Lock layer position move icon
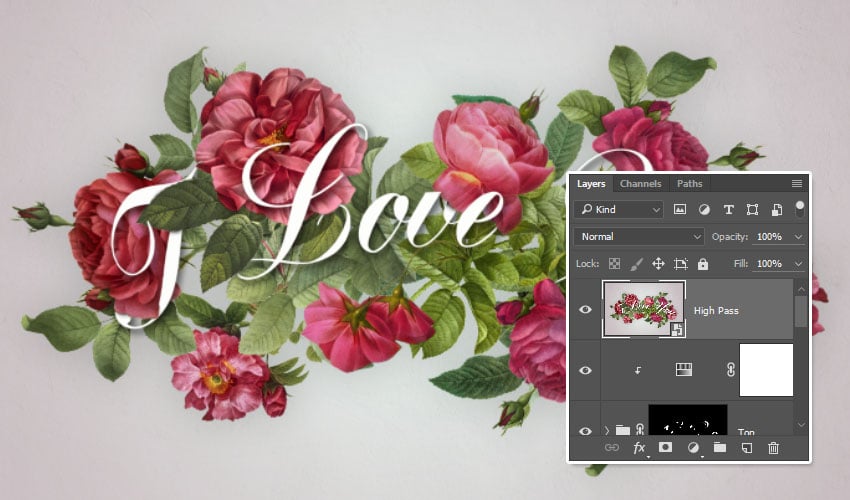The image size is (850, 500). coord(658,264)
